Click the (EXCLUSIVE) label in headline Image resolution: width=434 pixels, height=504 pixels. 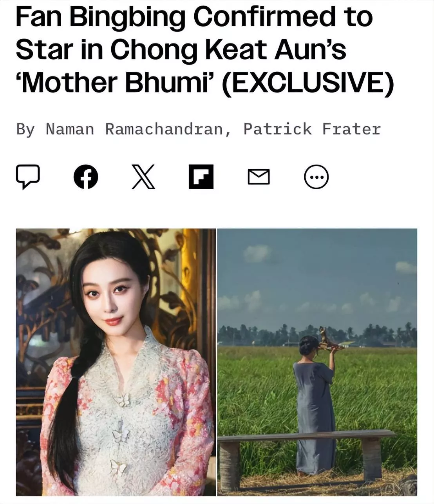pos(308,83)
